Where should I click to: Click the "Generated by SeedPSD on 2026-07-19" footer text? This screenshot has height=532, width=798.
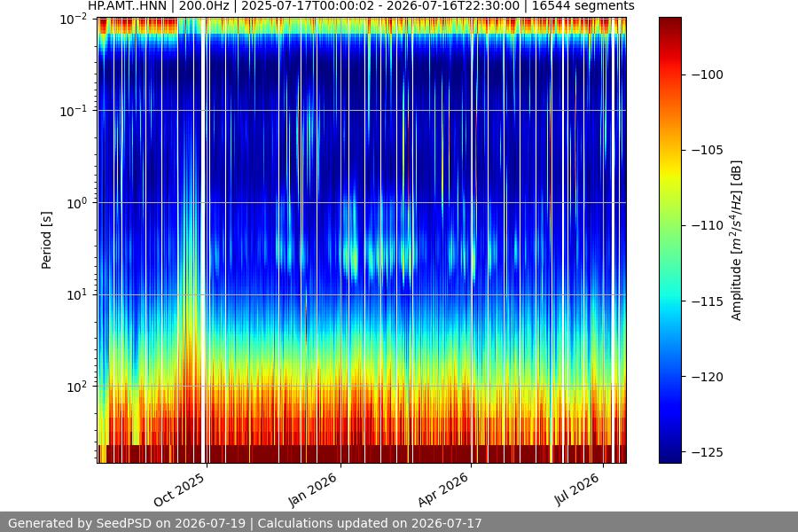pos(127,523)
